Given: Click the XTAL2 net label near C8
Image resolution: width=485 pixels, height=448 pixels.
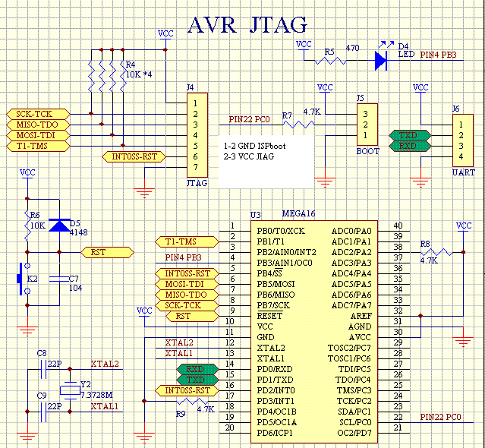Looking at the screenshot, I should (x=105, y=364).
